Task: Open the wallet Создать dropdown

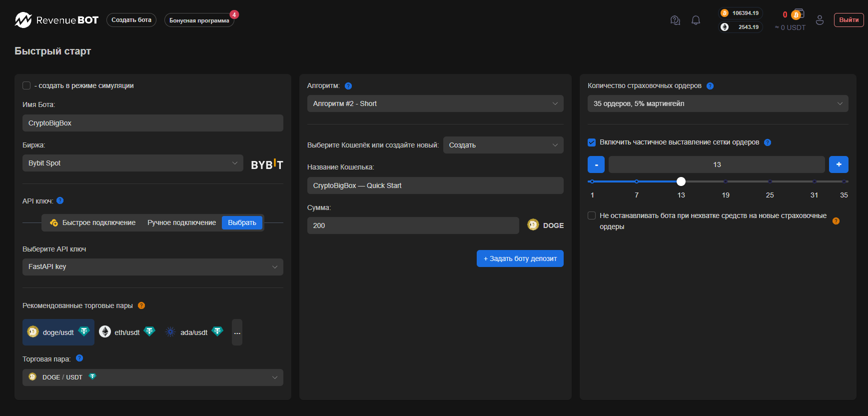Action: click(x=503, y=145)
